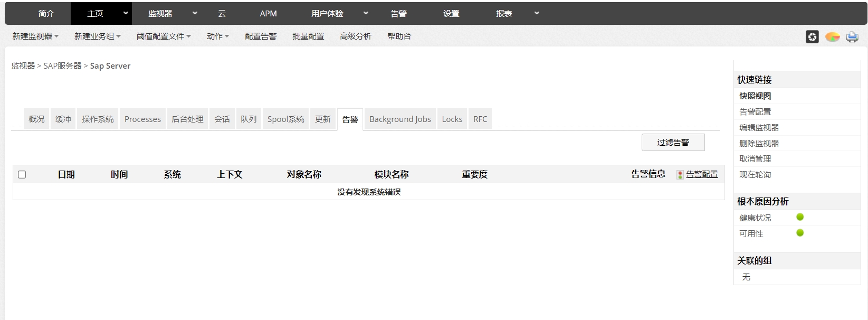
Task: Go to 简介 in the top navigation
Action: [x=46, y=14]
